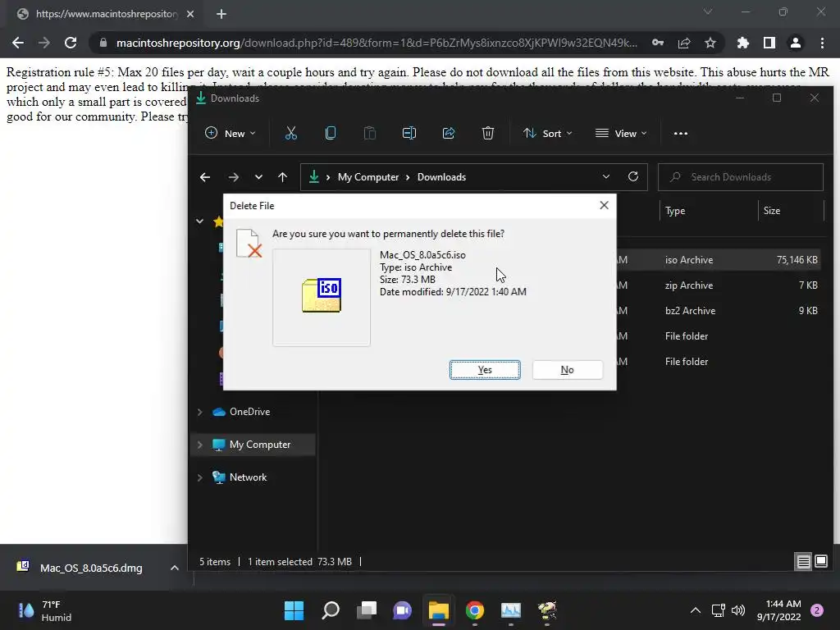Confirm deletion with the Yes button
840x630 pixels.
(485, 370)
